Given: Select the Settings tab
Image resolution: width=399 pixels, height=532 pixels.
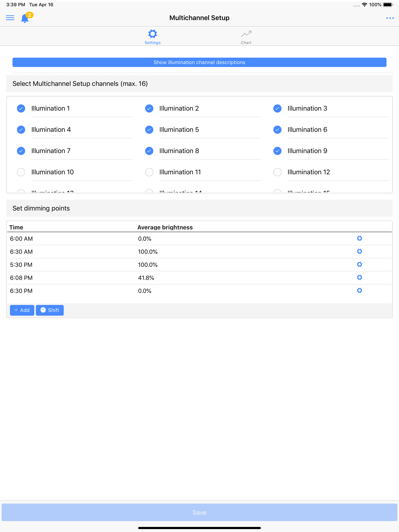Looking at the screenshot, I should tap(153, 37).
